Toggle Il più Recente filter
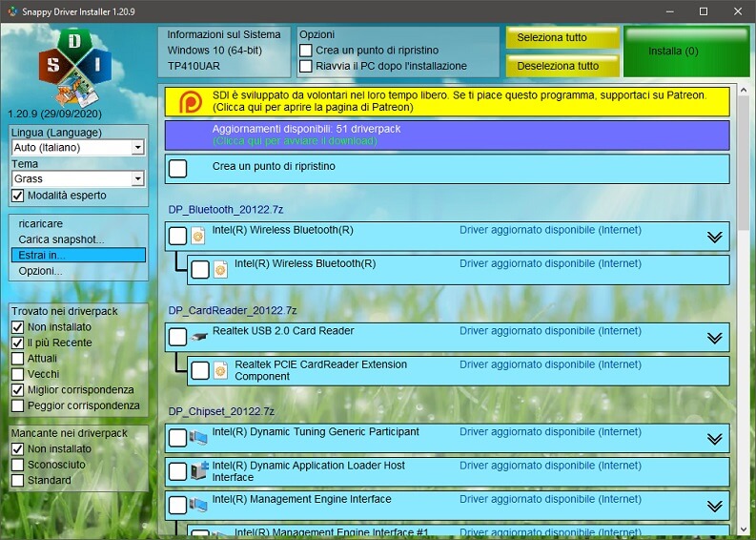The height and width of the screenshot is (540, 756). (17, 343)
